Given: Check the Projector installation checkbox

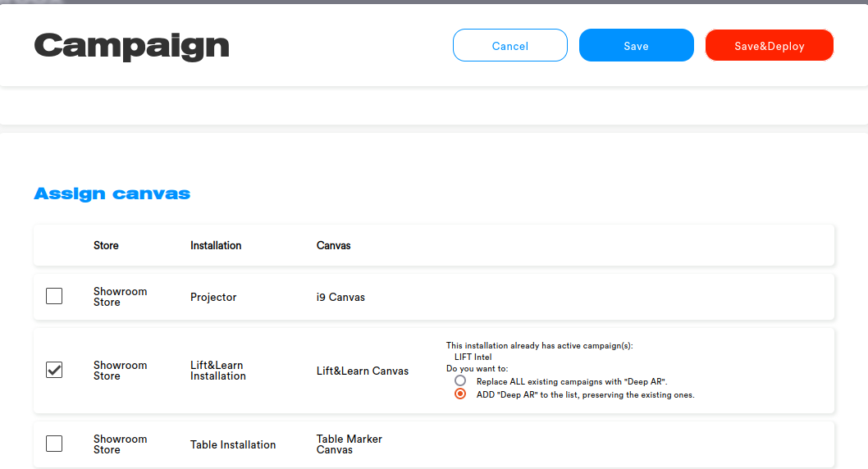Looking at the screenshot, I should (x=54, y=296).
